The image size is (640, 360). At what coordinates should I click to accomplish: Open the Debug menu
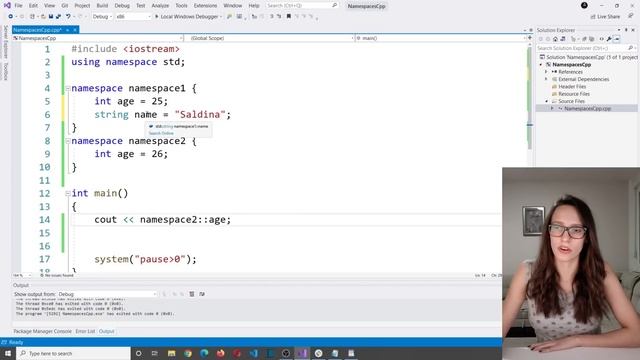[x=122, y=6]
